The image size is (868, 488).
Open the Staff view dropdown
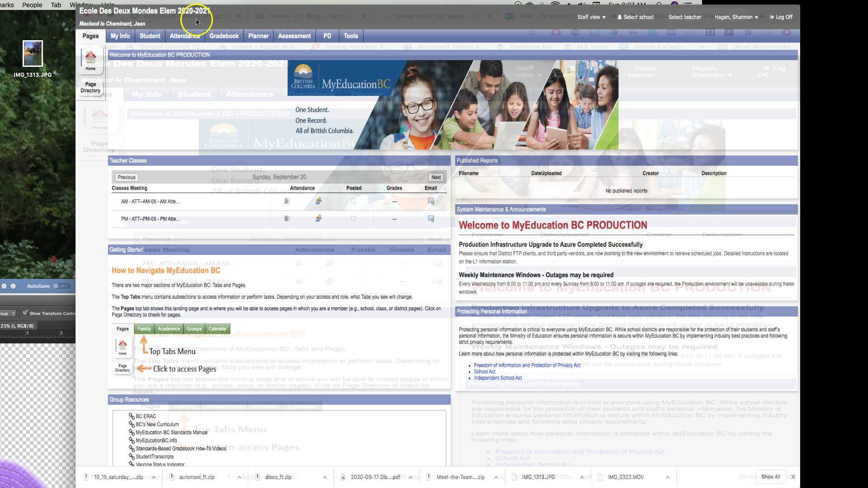591,17
